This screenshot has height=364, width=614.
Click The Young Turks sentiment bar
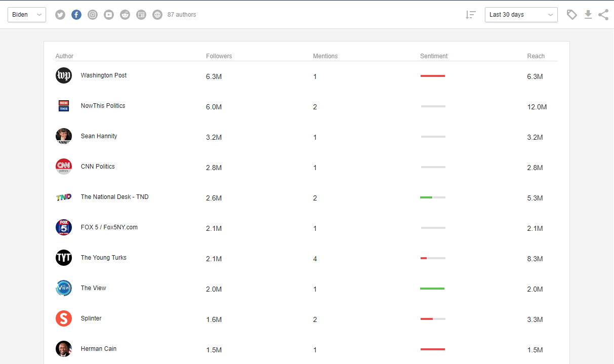(x=433, y=258)
